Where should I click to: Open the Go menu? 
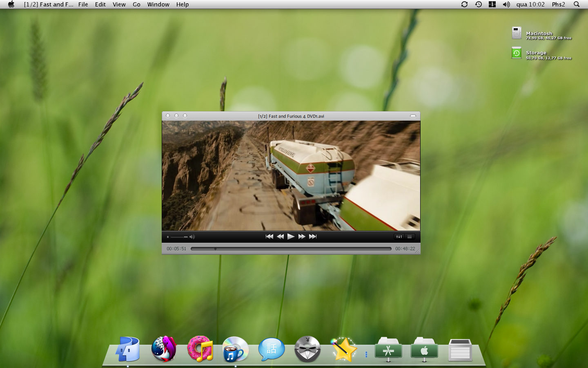point(136,4)
